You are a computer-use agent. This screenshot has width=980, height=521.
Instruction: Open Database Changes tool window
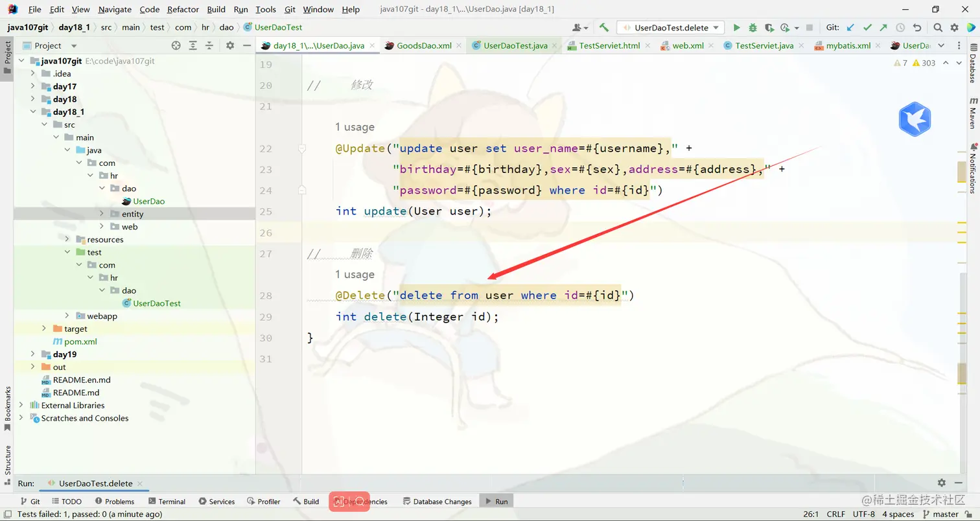(437, 502)
